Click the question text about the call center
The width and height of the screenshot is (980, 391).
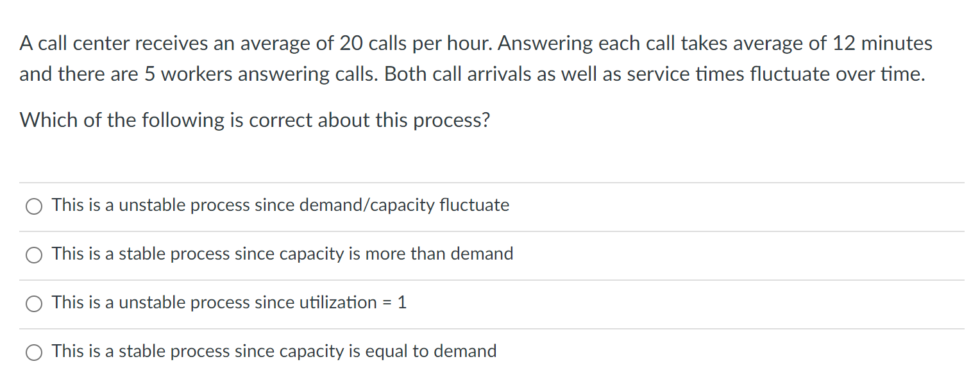point(475,58)
